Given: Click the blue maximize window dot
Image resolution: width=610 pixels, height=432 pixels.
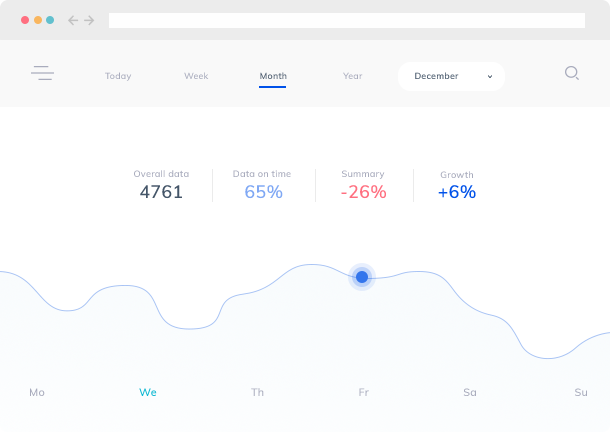Looking at the screenshot, I should pyautogui.click(x=49, y=20).
